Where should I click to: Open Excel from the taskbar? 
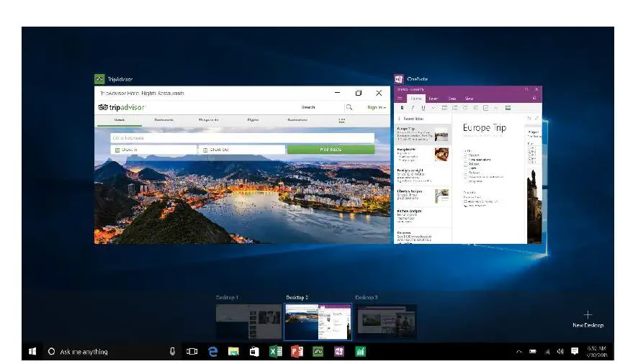pyautogui.click(x=276, y=351)
